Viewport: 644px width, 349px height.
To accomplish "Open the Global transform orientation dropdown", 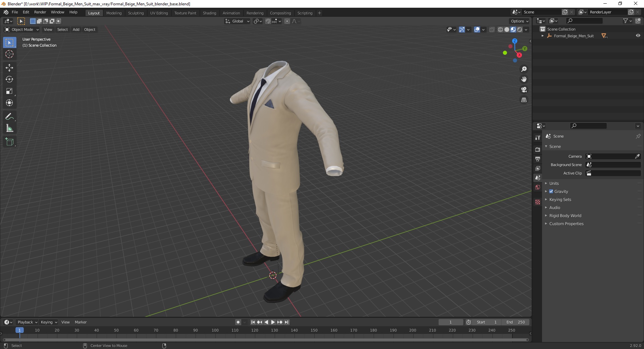I will click(x=237, y=21).
